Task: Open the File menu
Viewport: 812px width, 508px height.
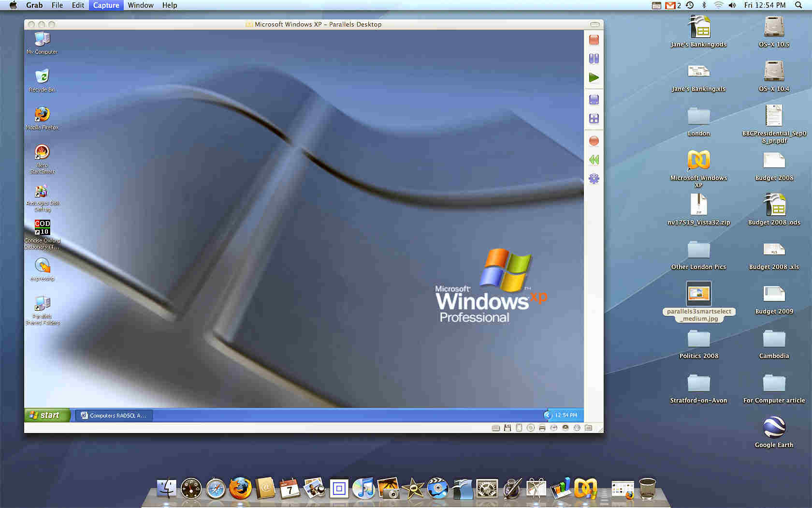Action: pyautogui.click(x=57, y=5)
